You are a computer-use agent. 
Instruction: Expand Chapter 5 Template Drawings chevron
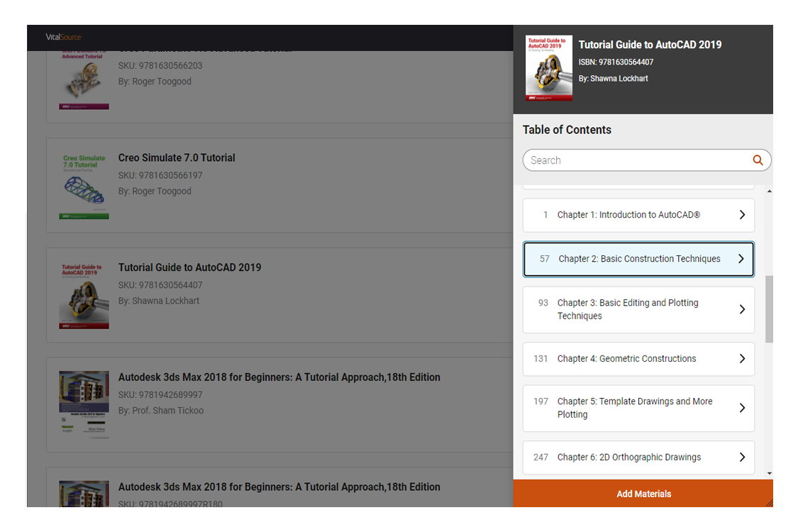pyautogui.click(x=742, y=408)
